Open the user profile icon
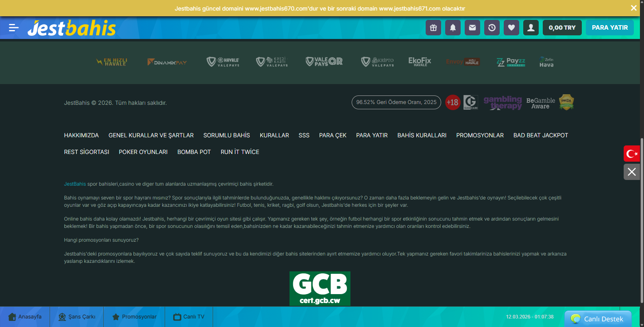This screenshot has height=327, width=644. click(531, 28)
